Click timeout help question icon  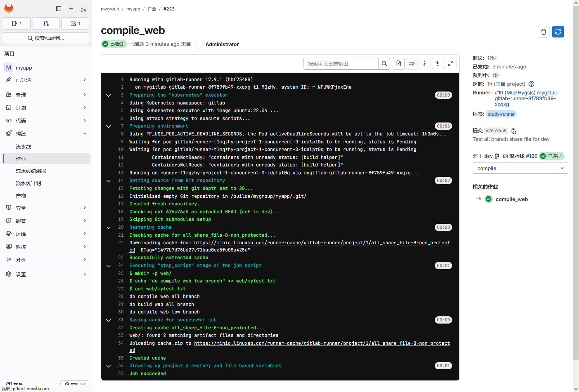pyautogui.click(x=531, y=84)
